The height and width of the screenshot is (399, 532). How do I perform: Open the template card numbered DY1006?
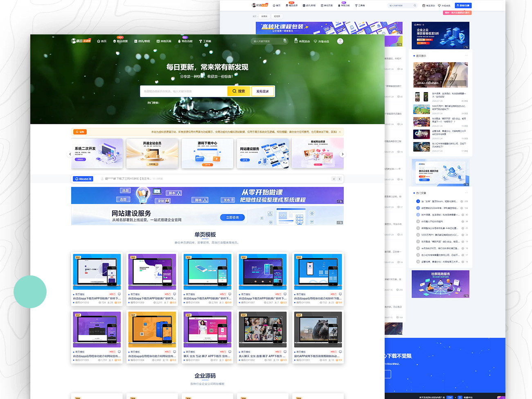[318, 279]
